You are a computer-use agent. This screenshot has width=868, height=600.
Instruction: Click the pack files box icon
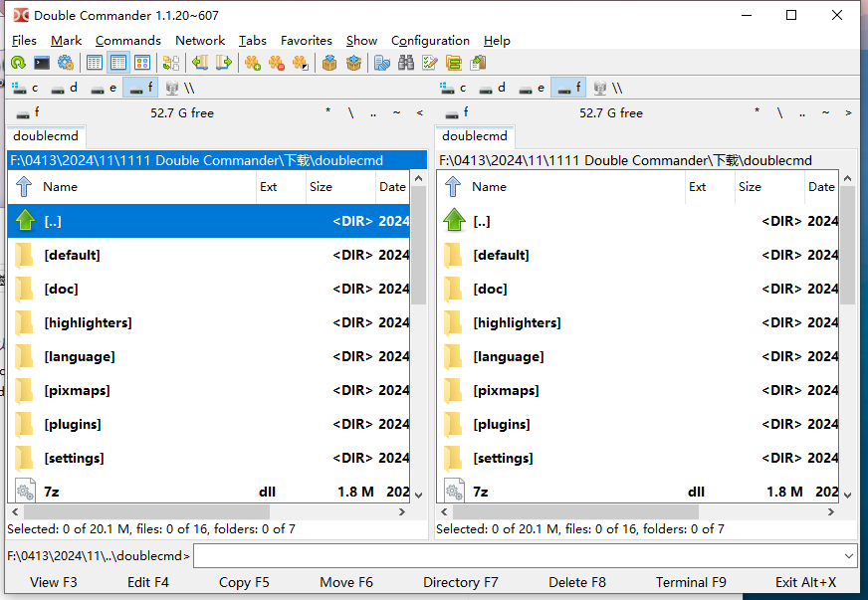[x=329, y=63]
